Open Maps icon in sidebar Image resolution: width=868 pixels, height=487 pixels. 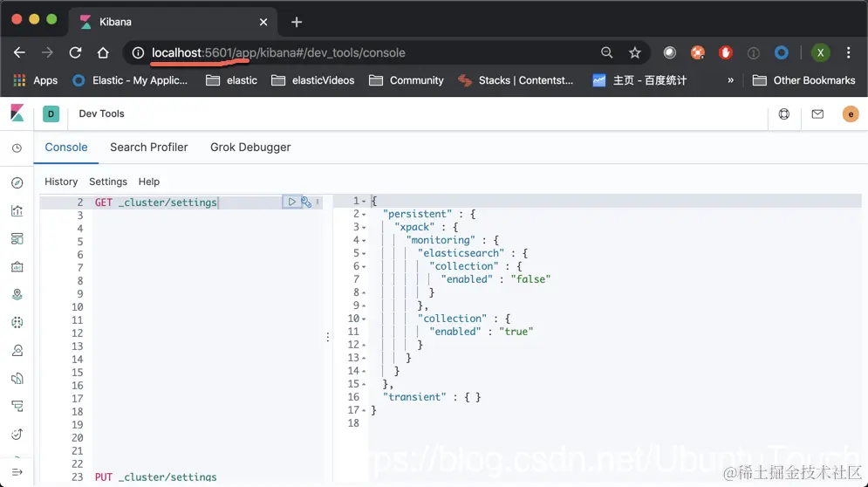[17, 294]
